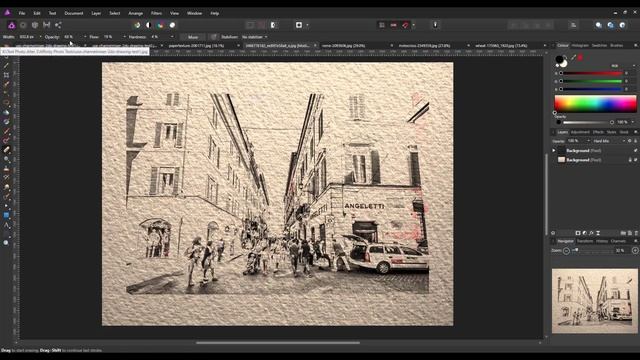Toggle visibility of top Background layer
Screen dimensions: 640x360
[635, 151]
